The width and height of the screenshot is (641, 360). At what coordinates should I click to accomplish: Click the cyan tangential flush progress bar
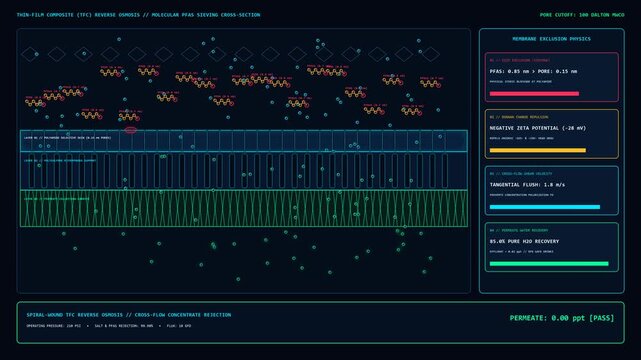tap(545, 207)
